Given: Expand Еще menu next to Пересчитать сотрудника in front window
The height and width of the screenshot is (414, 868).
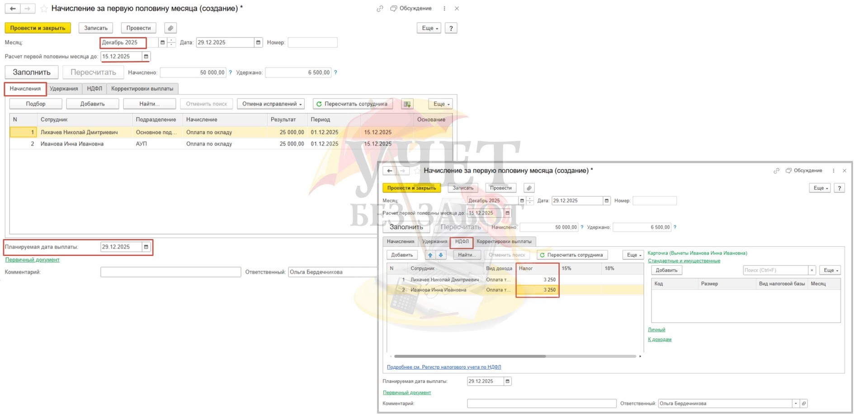Looking at the screenshot, I should (x=633, y=255).
